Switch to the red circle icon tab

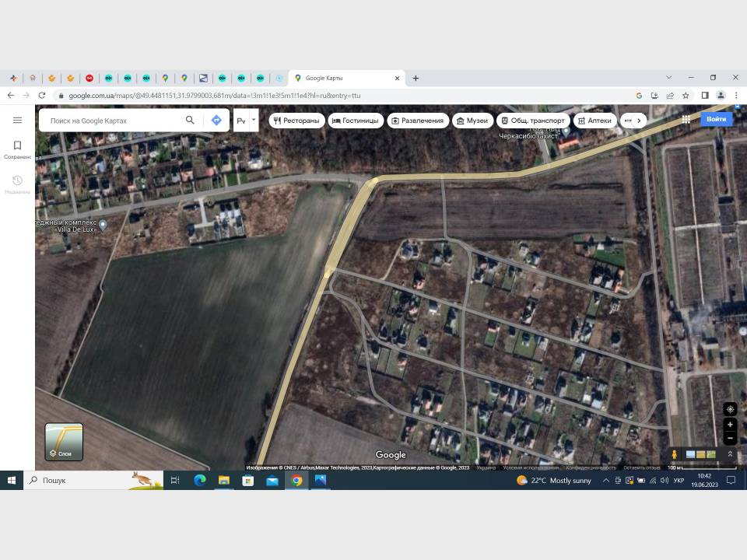coord(89,78)
